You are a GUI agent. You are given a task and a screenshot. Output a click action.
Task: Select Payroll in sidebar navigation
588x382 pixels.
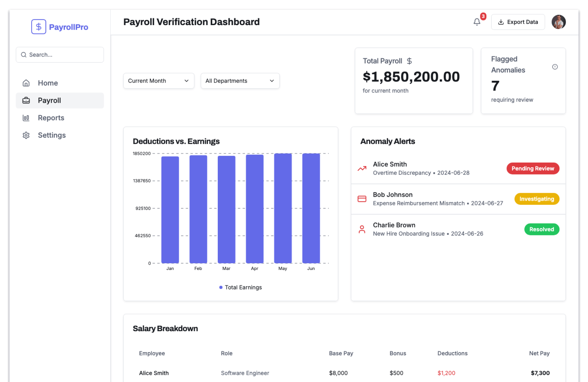point(49,100)
